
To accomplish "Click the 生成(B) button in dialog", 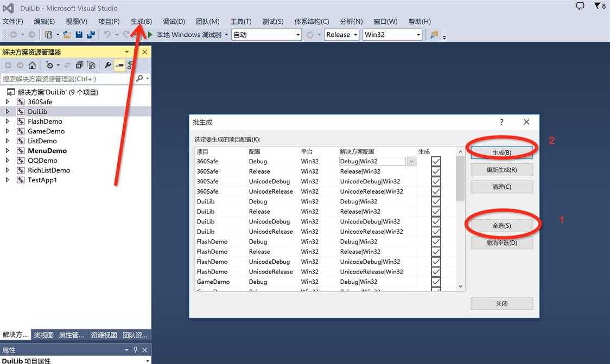I will click(x=502, y=152).
